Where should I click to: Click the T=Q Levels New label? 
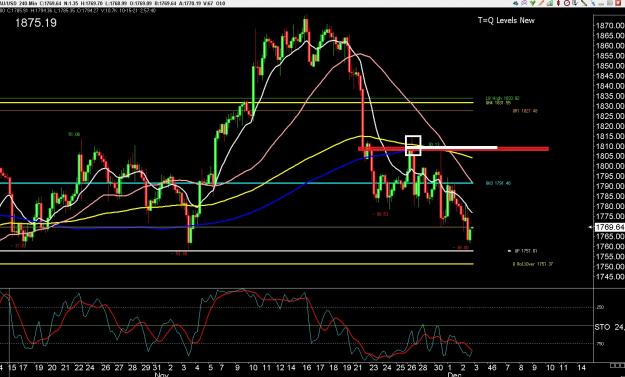click(506, 20)
